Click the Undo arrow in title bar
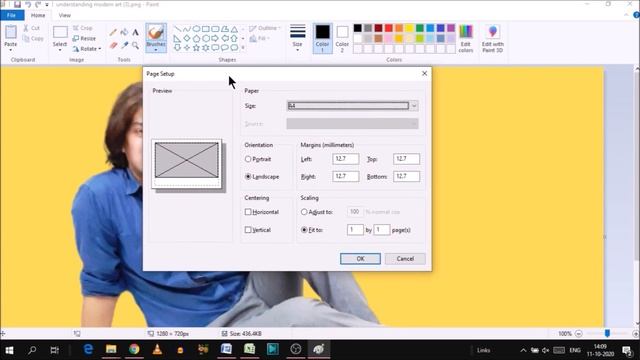The height and width of the screenshot is (360, 640). coord(28,4)
